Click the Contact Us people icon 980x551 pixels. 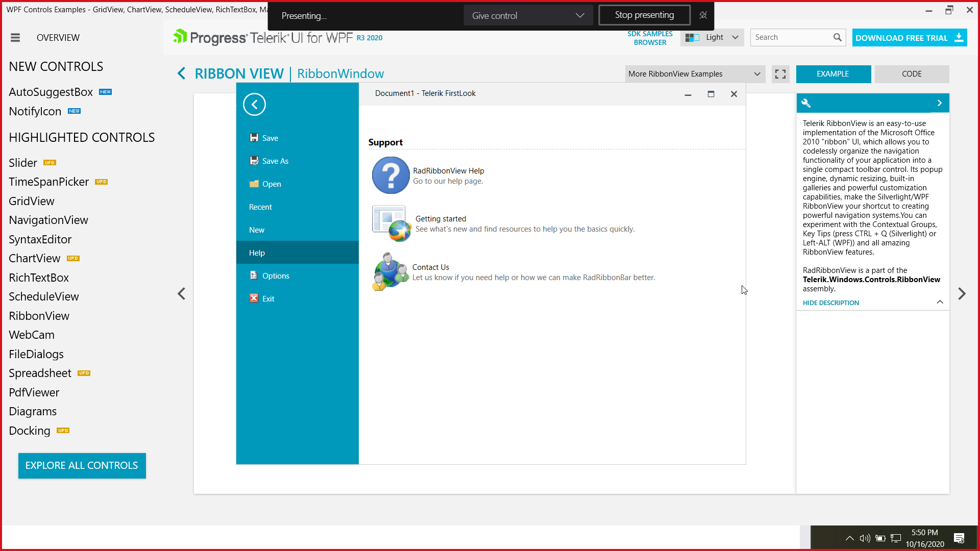coord(390,272)
